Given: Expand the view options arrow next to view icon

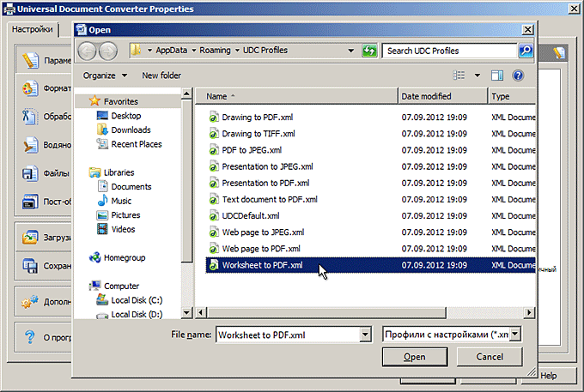Looking at the screenshot, I should [x=478, y=75].
